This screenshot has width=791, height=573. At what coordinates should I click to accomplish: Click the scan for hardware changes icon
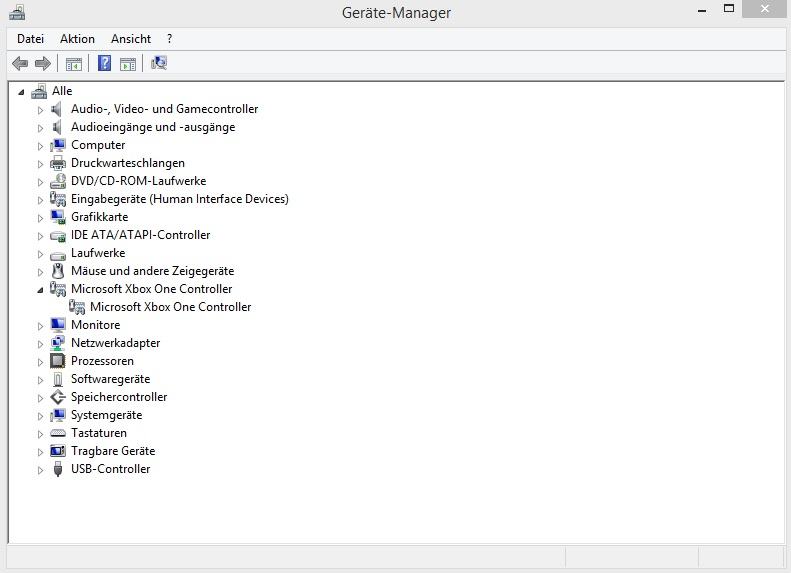tap(158, 64)
